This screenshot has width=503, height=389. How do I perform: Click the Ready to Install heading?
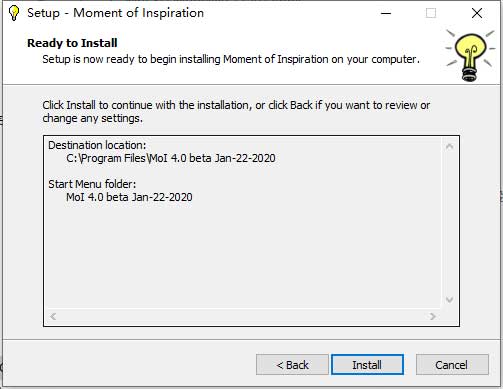pyautogui.click(x=72, y=43)
